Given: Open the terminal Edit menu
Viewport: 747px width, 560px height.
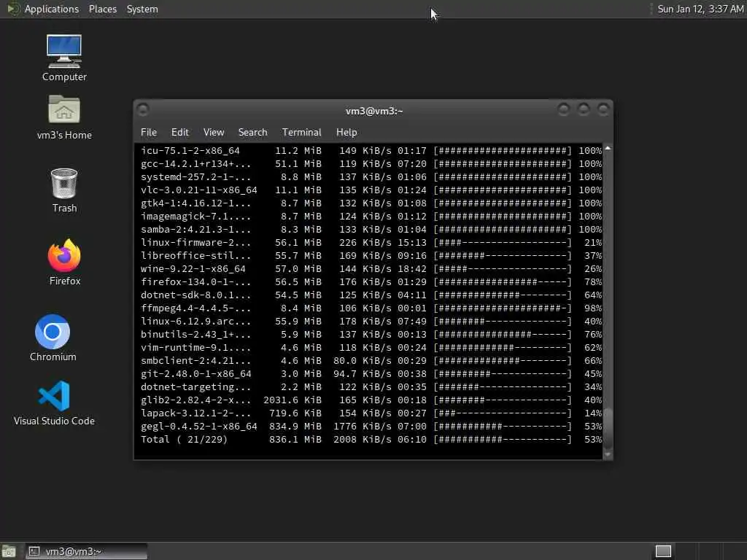Looking at the screenshot, I should pyautogui.click(x=179, y=133).
